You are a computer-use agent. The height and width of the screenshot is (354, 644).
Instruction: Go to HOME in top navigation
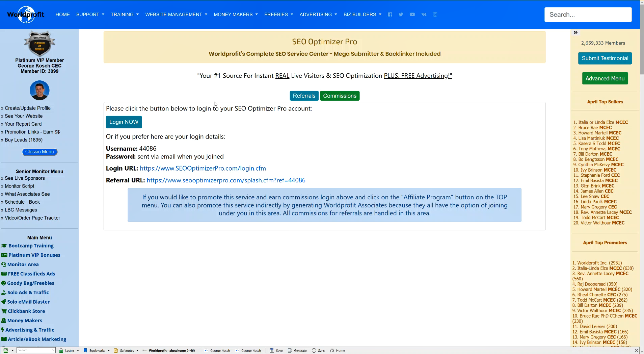[x=63, y=15]
